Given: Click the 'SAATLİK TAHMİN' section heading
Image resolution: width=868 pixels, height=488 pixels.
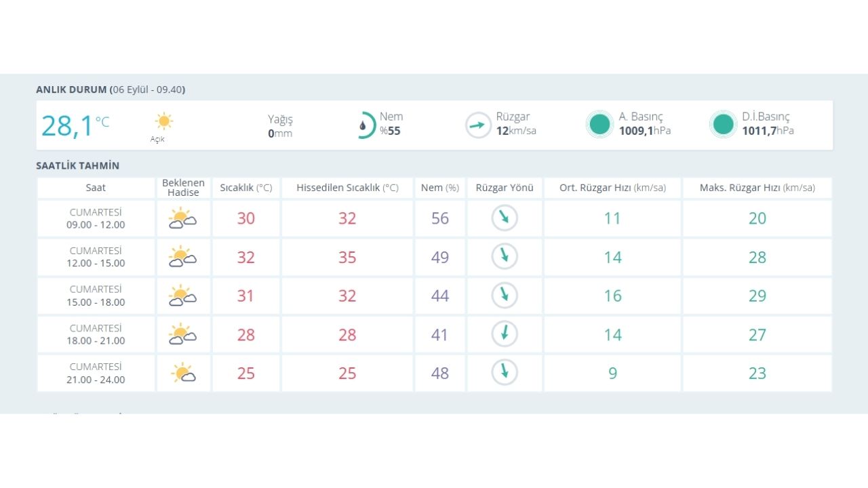Looking at the screenshot, I should (x=77, y=165).
